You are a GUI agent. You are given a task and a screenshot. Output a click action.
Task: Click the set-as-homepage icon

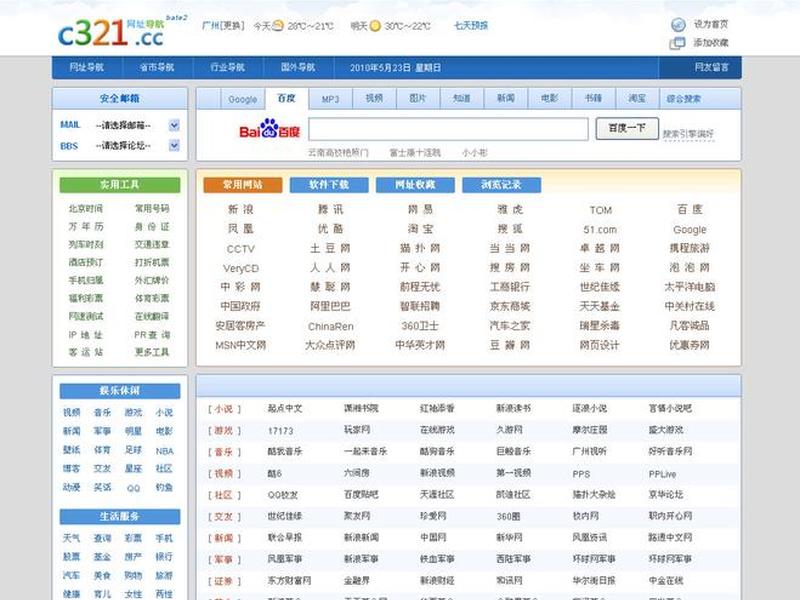678,24
